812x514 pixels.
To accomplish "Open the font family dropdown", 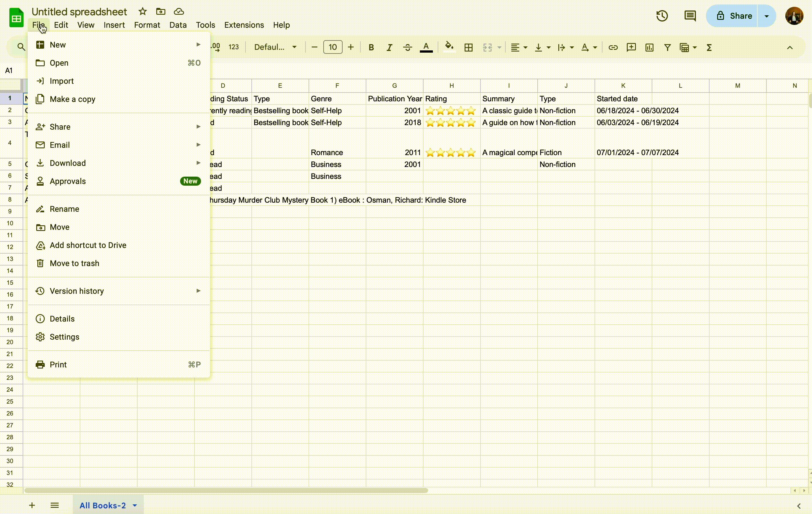I will click(275, 47).
